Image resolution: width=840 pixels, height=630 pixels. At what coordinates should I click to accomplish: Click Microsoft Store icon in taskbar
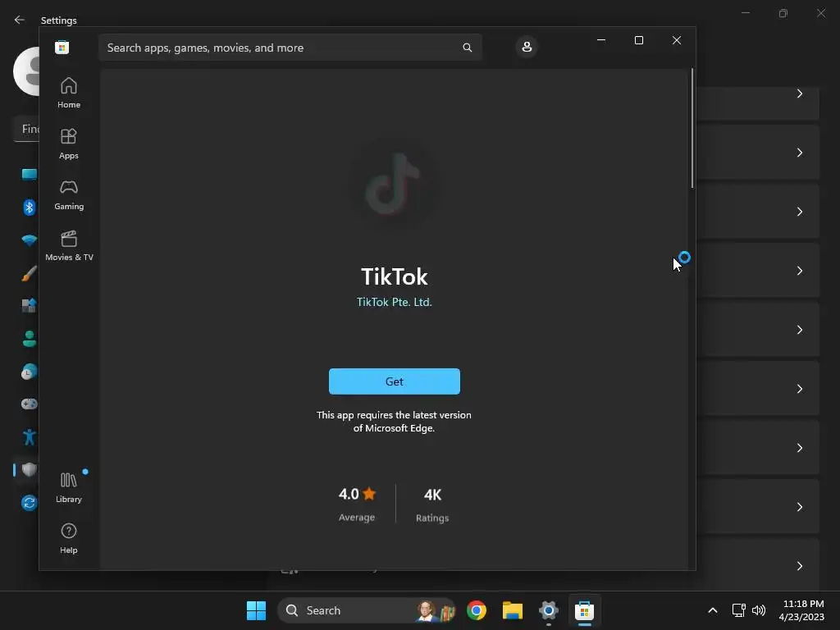pyautogui.click(x=584, y=610)
